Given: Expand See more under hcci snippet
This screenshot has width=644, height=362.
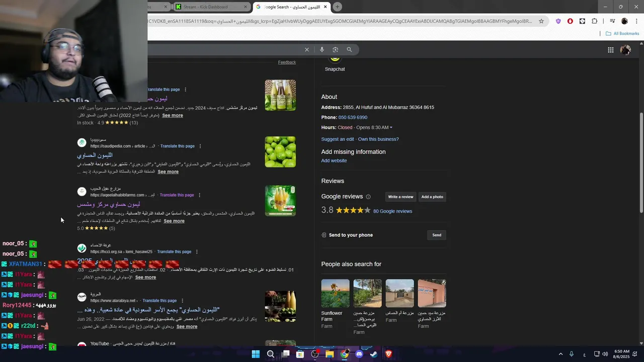Looking at the screenshot, I should [145, 278].
